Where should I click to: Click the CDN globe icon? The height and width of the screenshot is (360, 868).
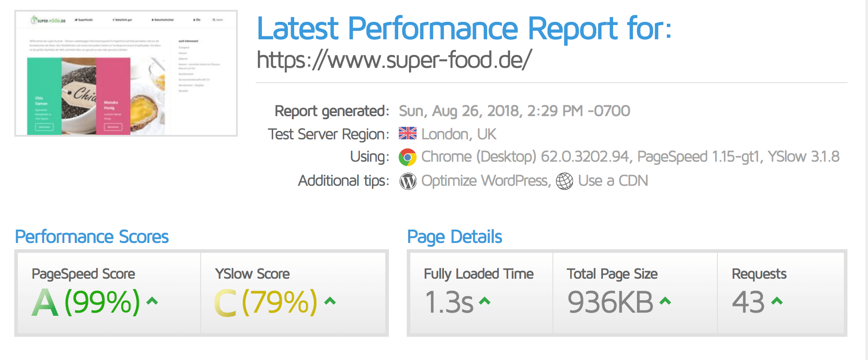click(564, 181)
